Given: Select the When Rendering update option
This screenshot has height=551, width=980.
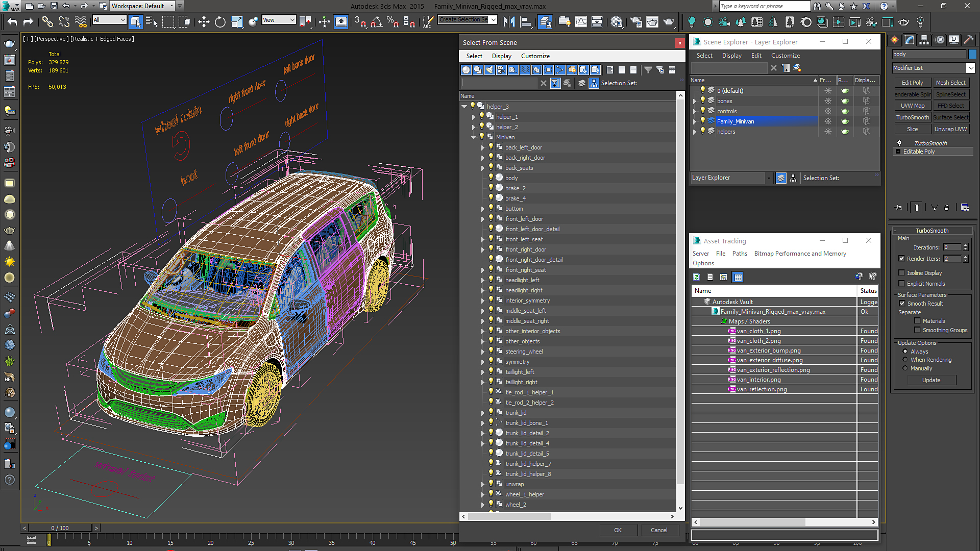Looking at the screenshot, I should [905, 360].
